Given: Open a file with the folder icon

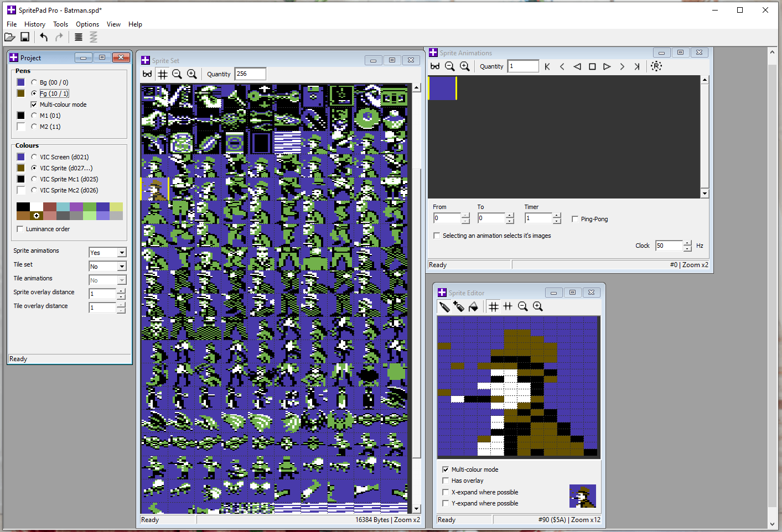Looking at the screenshot, I should pos(10,37).
